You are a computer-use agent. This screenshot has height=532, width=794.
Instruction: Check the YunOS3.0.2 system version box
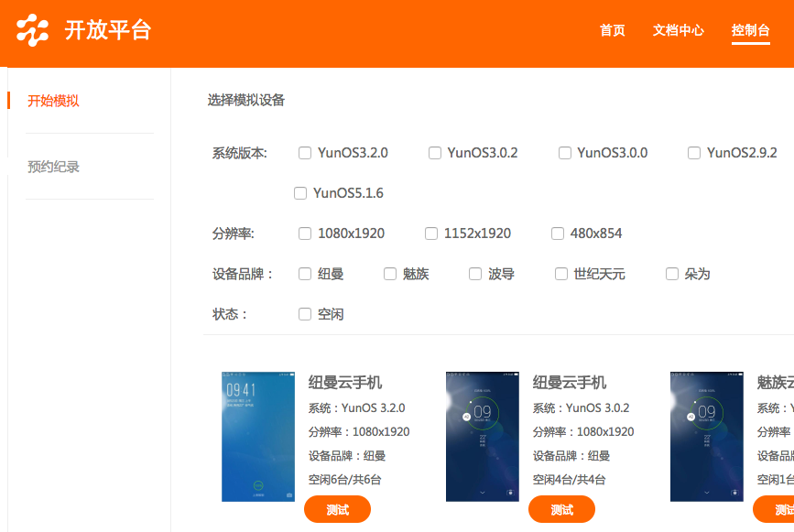(x=434, y=153)
